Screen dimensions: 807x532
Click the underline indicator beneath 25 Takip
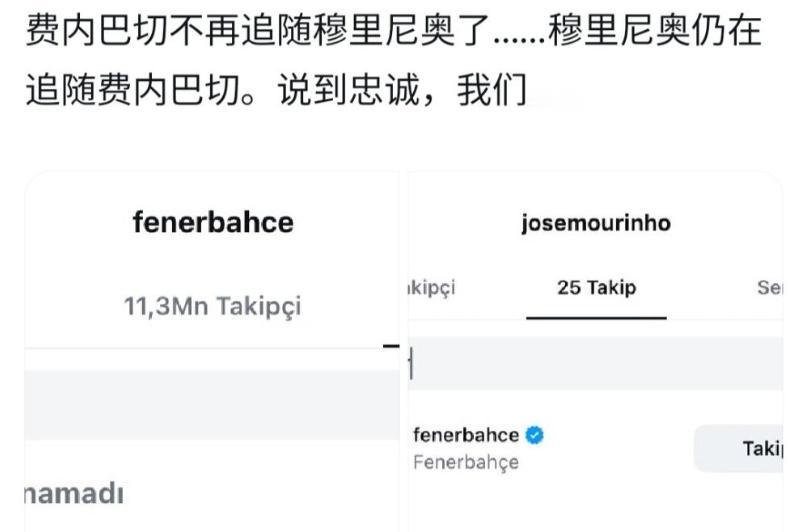tap(596, 318)
